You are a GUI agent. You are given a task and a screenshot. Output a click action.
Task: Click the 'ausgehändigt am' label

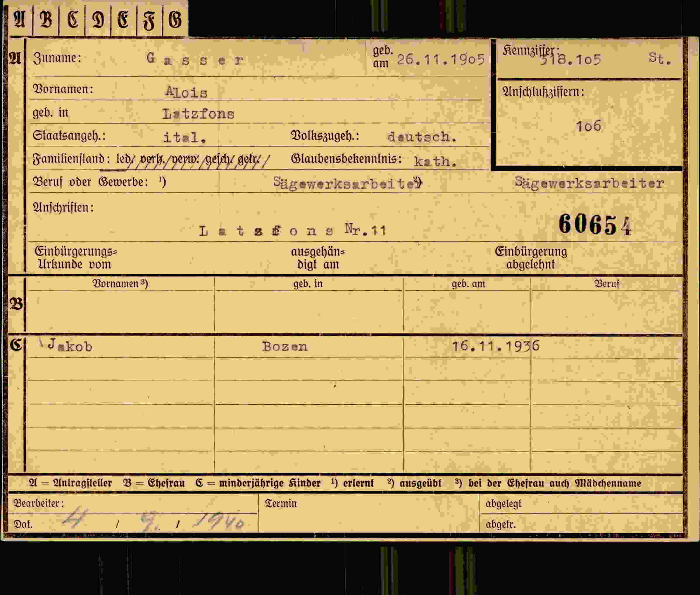pyautogui.click(x=318, y=258)
